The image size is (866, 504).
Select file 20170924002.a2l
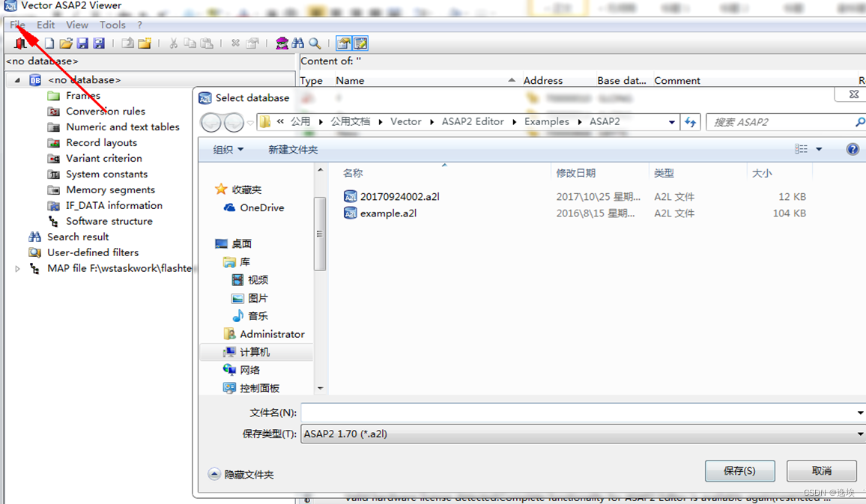(x=392, y=196)
